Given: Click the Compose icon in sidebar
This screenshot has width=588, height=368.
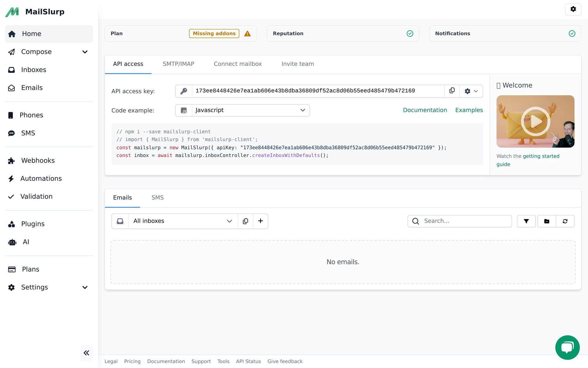Looking at the screenshot, I should 12,52.
